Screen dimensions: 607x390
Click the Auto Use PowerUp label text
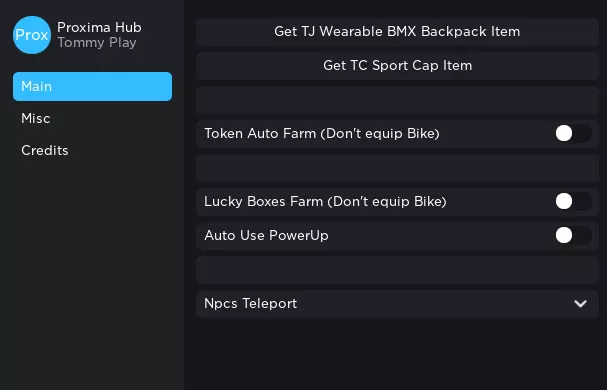click(266, 235)
